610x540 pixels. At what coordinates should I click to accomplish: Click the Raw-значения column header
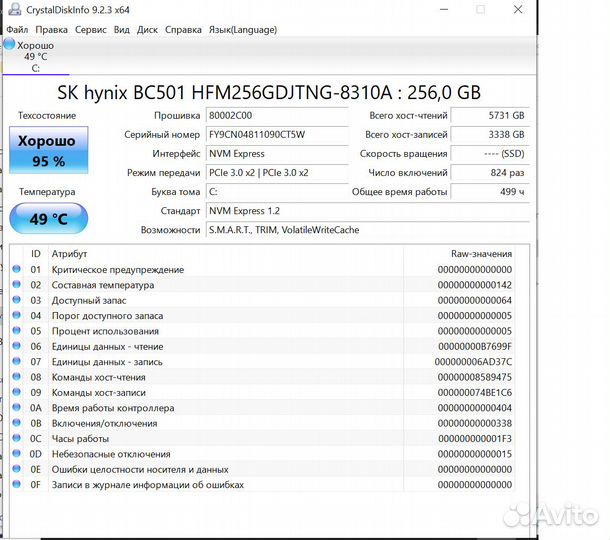(x=459, y=254)
